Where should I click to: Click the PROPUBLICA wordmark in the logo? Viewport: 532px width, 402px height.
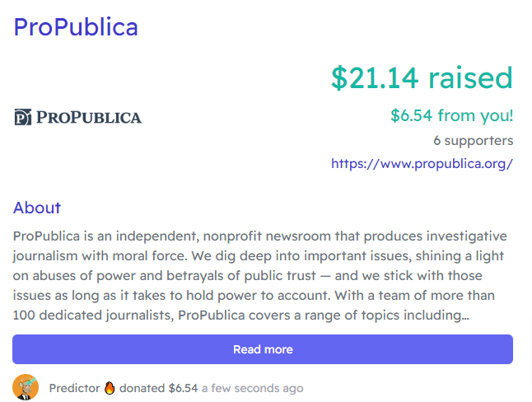pyautogui.click(x=89, y=118)
